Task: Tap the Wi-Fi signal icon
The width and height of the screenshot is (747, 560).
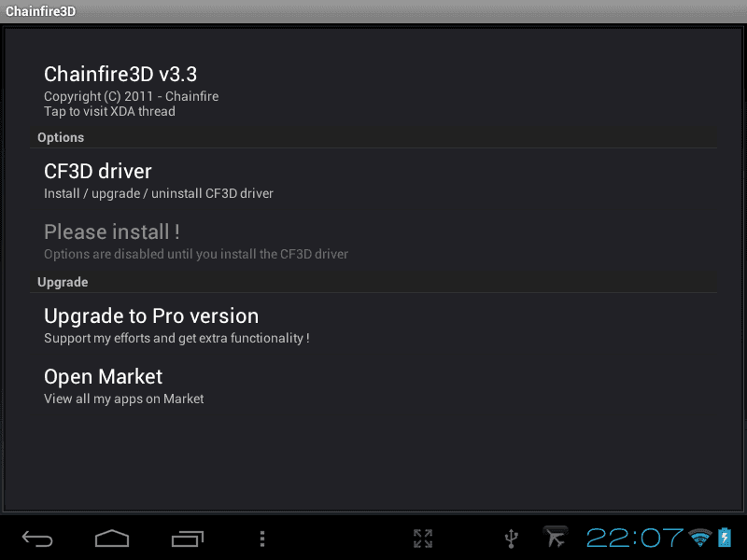Action: [x=699, y=538]
